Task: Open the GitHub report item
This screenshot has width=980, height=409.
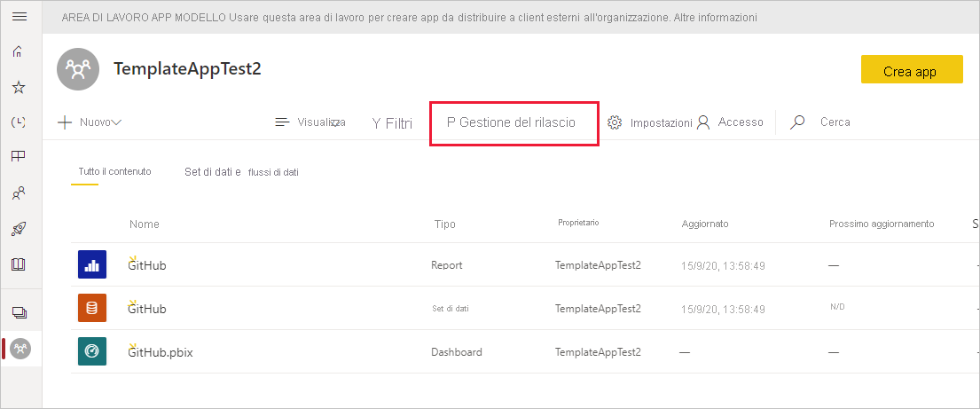Action: coord(147,265)
